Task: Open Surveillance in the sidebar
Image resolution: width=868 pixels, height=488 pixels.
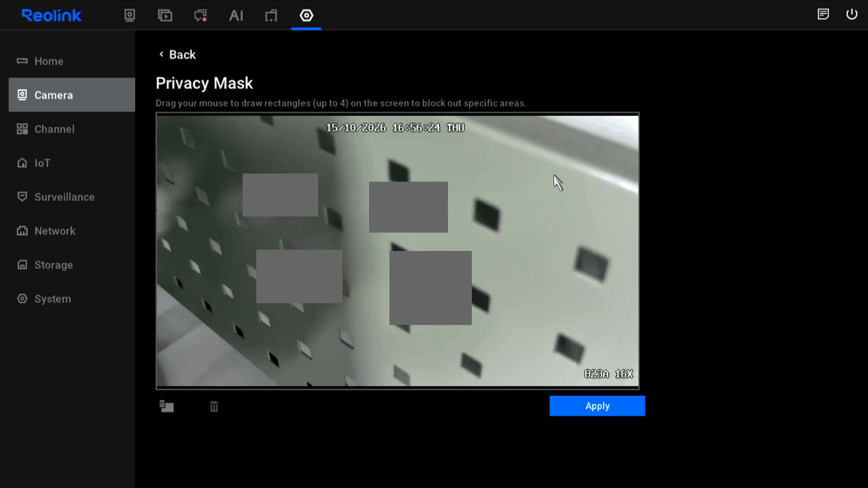Action: click(72, 197)
